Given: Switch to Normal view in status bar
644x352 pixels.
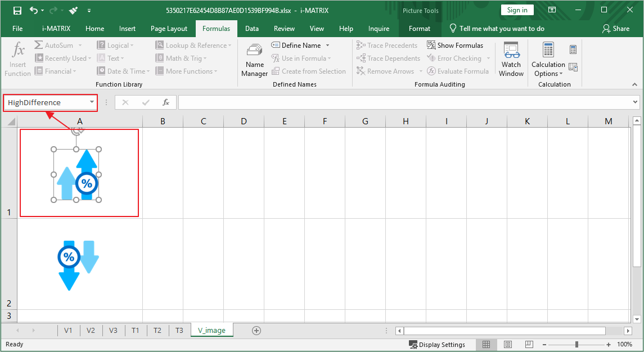Looking at the screenshot, I should pos(487,345).
